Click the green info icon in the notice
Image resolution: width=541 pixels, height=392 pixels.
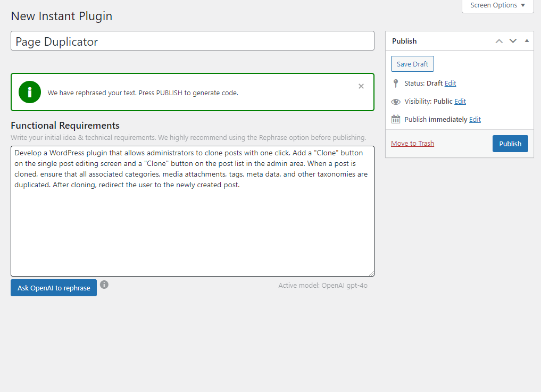coord(29,91)
